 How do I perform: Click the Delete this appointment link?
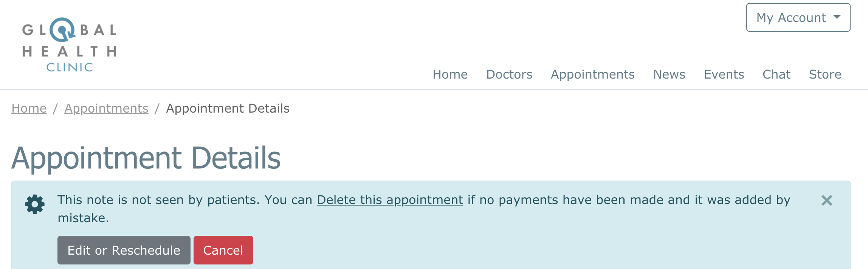pyautogui.click(x=390, y=200)
